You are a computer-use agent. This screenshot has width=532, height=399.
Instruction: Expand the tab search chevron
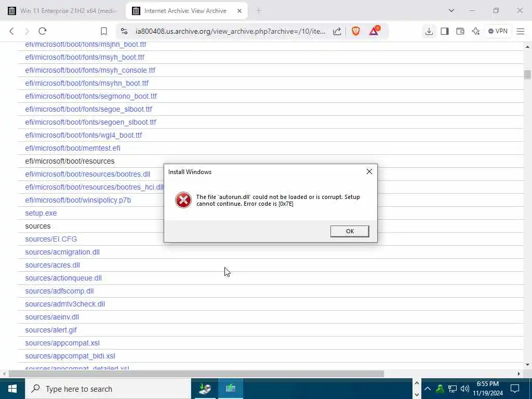click(451, 10)
